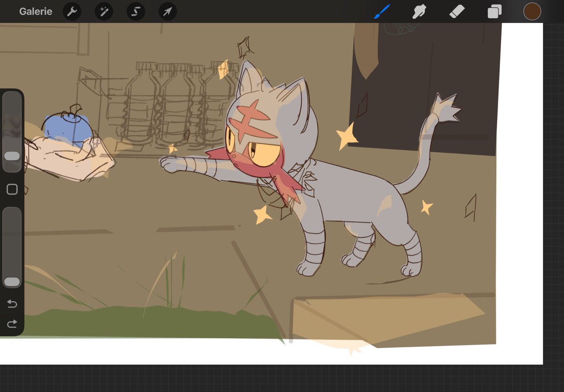
Task: Activate the Selection tool
Action: click(x=135, y=11)
